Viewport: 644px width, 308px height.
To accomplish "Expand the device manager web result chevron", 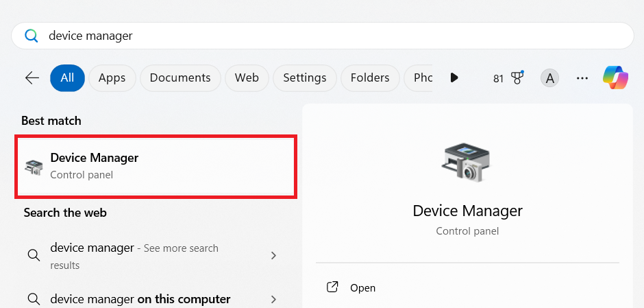I will 273,256.
